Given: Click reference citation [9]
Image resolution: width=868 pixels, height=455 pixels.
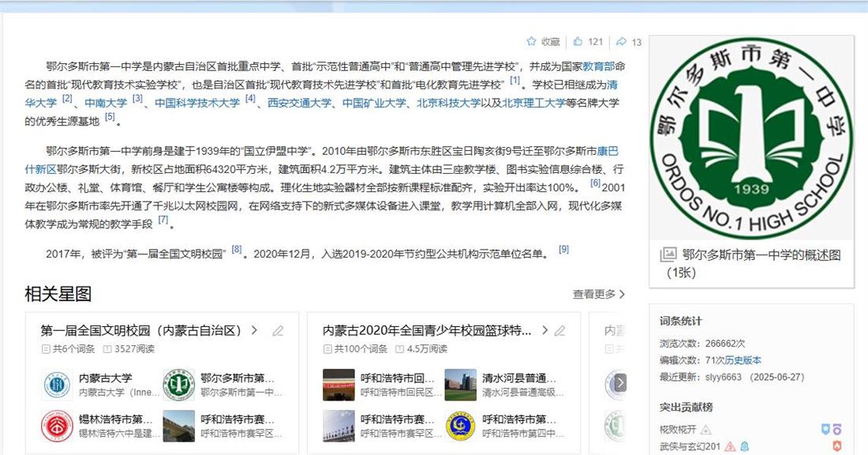Looking at the screenshot, I should point(563,250).
